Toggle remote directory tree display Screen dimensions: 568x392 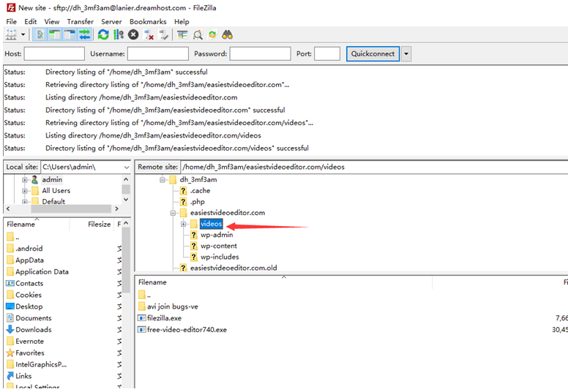(x=70, y=34)
